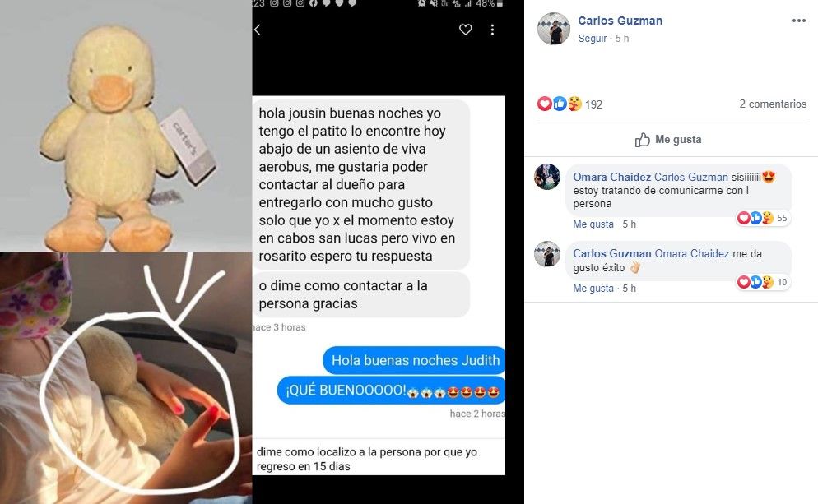Screen dimensions: 818x504
Task: Open the 5 h timestamp on the post
Action: tap(622, 39)
